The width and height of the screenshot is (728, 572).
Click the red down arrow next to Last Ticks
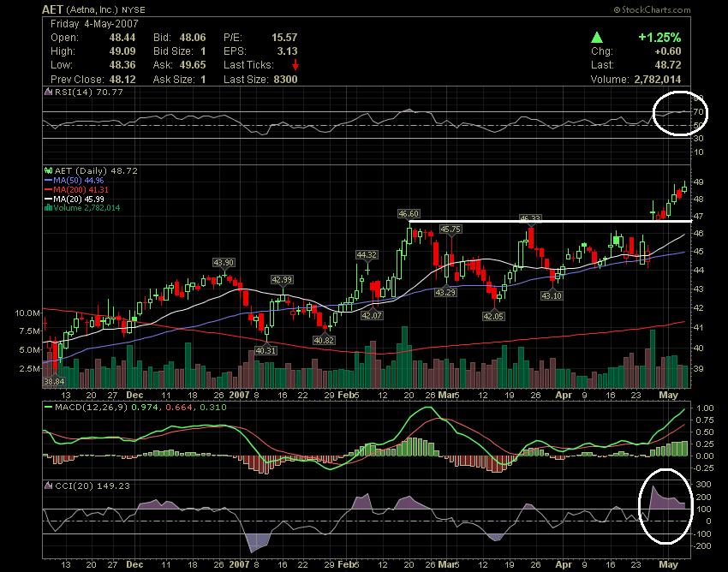coord(295,65)
